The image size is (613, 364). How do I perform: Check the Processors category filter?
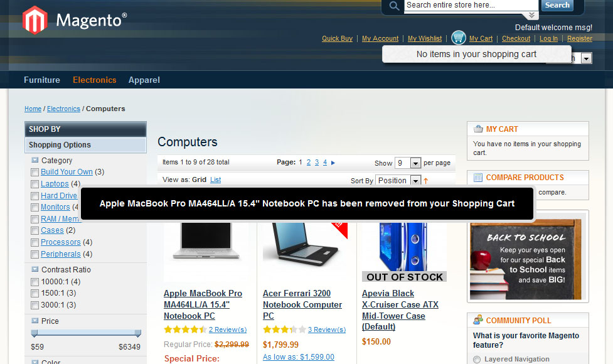point(35,242)
